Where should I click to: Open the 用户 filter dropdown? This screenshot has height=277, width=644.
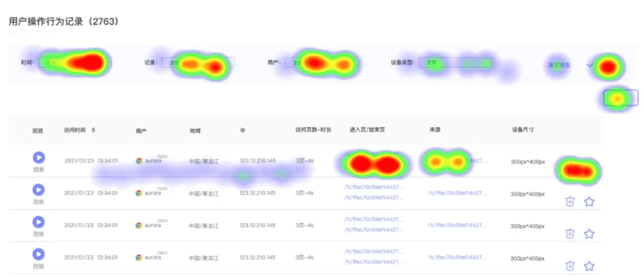(x=321, y=63)
